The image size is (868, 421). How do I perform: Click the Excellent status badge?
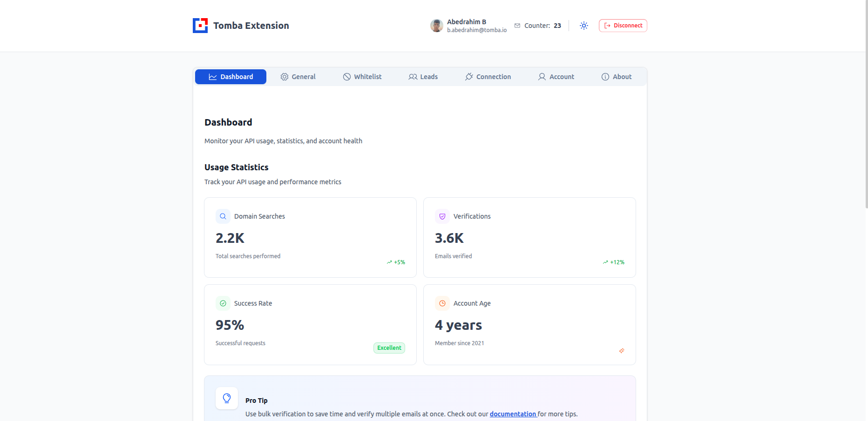coord(389,348)
